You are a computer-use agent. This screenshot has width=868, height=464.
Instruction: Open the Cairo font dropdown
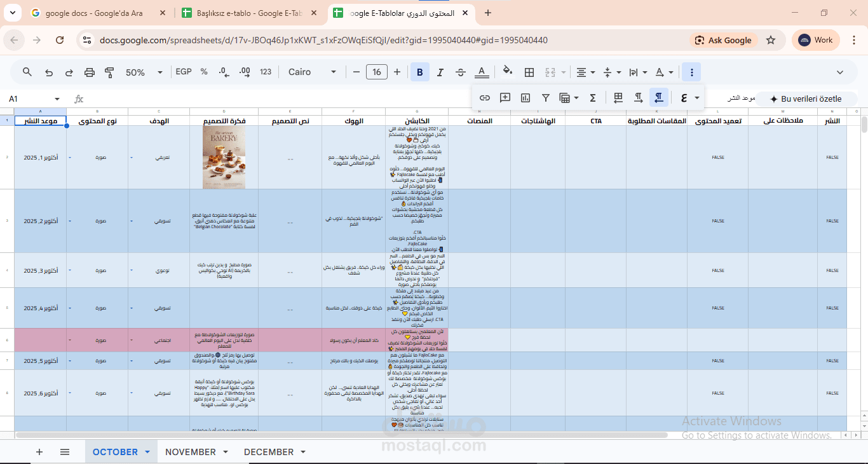(x=311, y=72)
